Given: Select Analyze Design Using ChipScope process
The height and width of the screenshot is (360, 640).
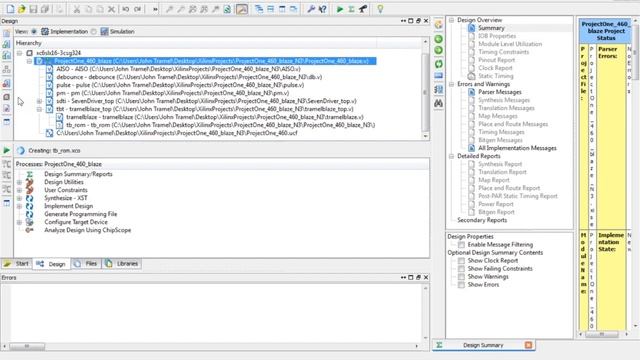Looking at the screenshot, I should 87,230.
